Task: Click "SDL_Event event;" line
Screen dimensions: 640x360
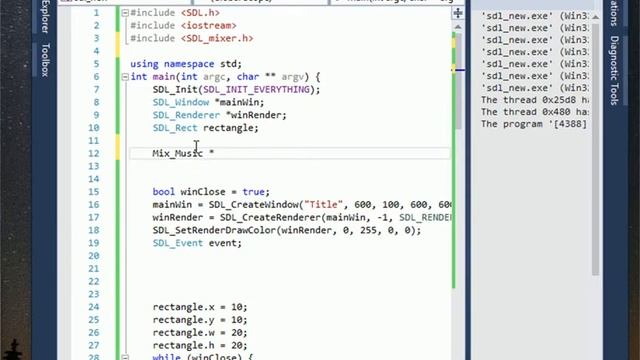Action: [x=197, y=243]
